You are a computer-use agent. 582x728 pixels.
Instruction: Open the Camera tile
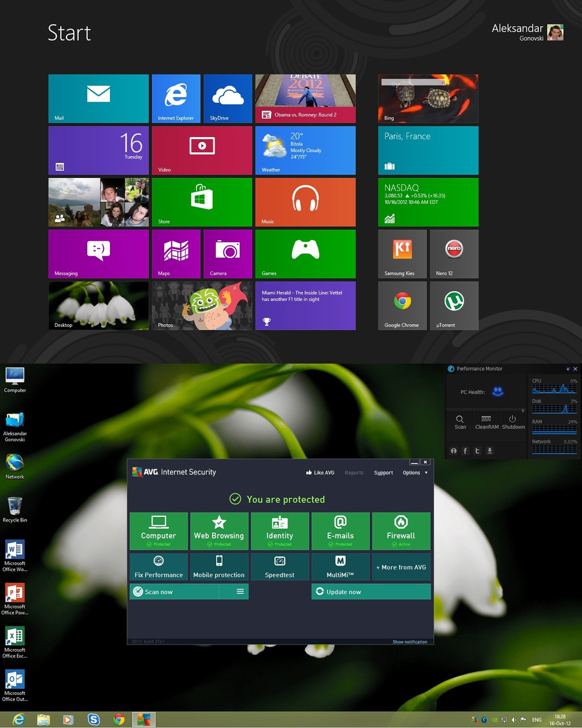tap(228, 254)
